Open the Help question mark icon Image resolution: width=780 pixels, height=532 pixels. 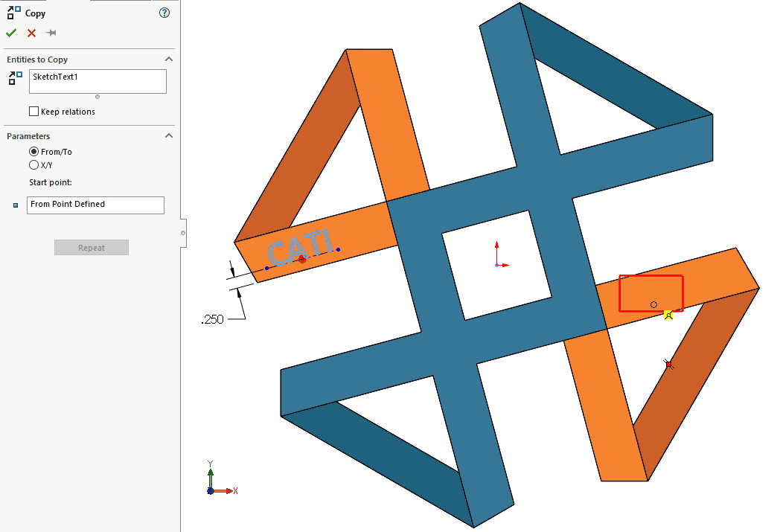tap(164, 13)
